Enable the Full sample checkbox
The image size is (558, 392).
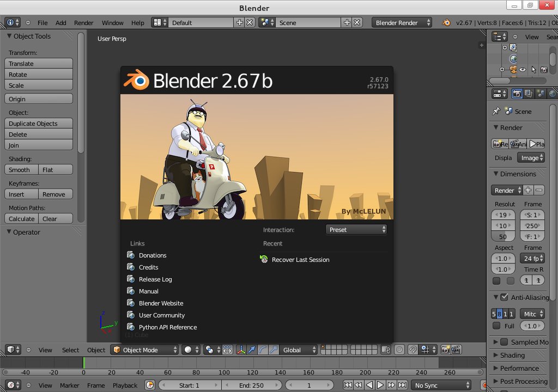[x=496, y=326]
